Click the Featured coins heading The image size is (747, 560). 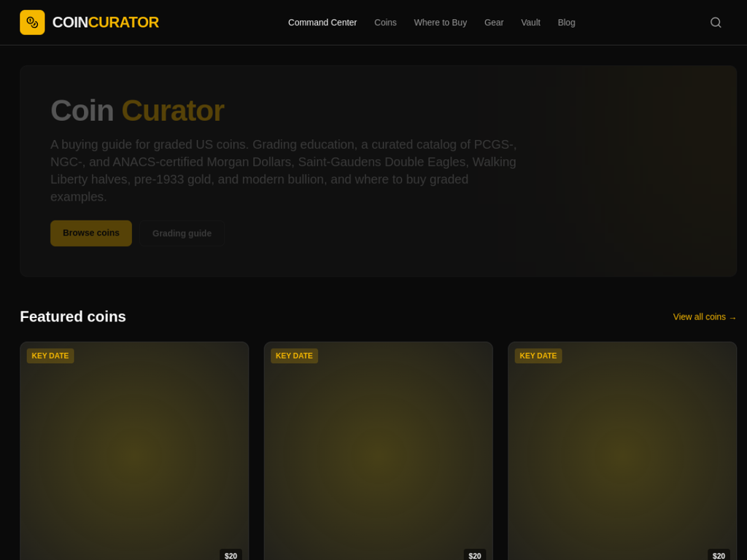73,316
